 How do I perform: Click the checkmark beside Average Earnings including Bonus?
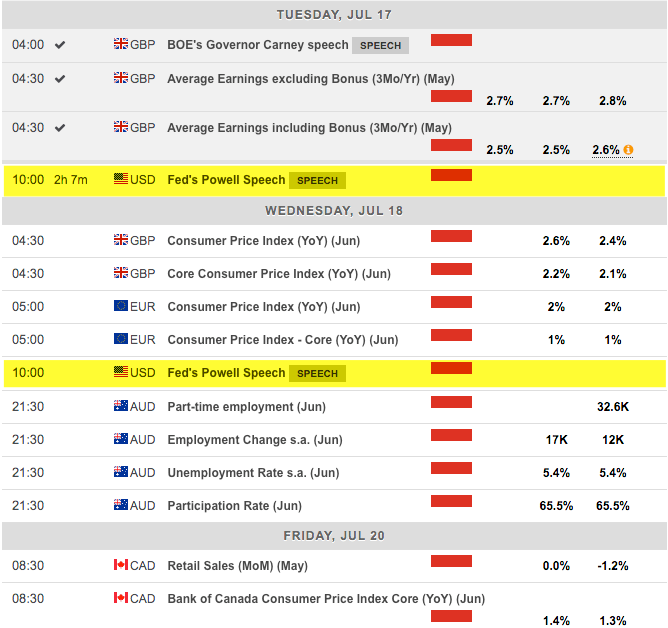pyautogui.click(x=60, y=128)
